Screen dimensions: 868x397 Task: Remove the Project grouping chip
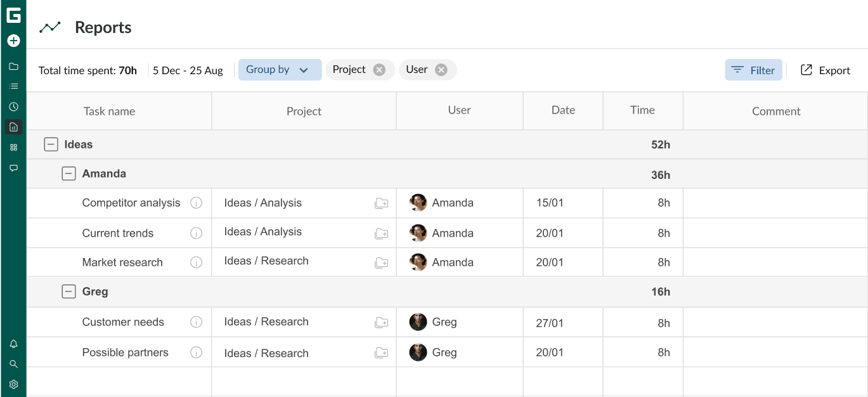(379, 70)
